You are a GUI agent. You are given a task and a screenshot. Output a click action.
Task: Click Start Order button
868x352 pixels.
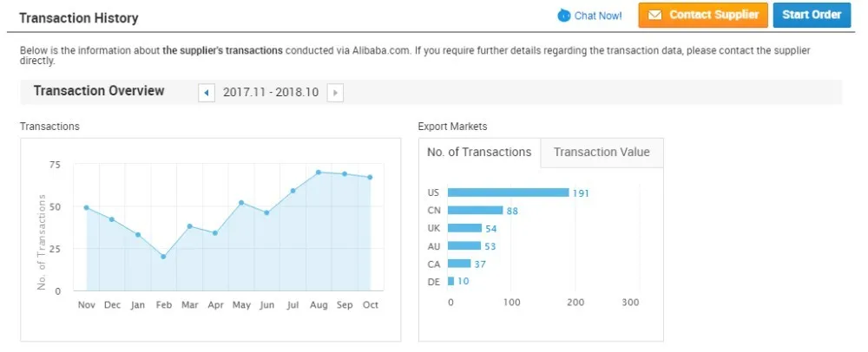coord(812,15)
